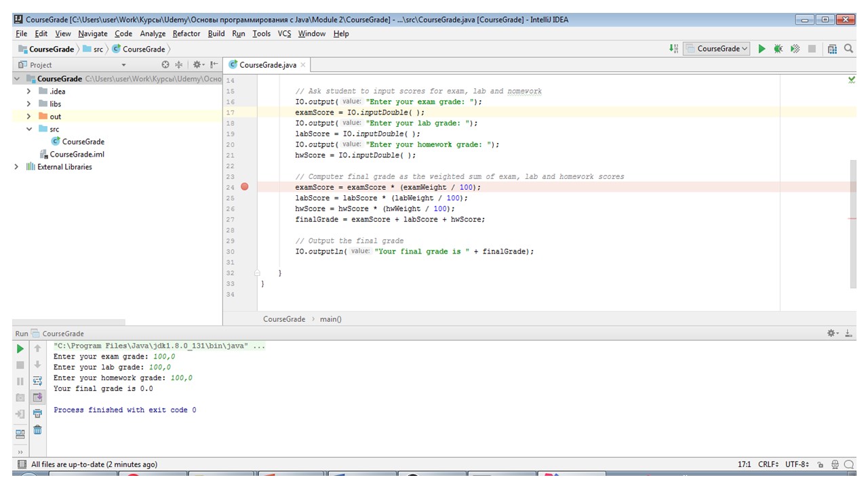Toggle scroll to end of console

click(x=38, y=397)
